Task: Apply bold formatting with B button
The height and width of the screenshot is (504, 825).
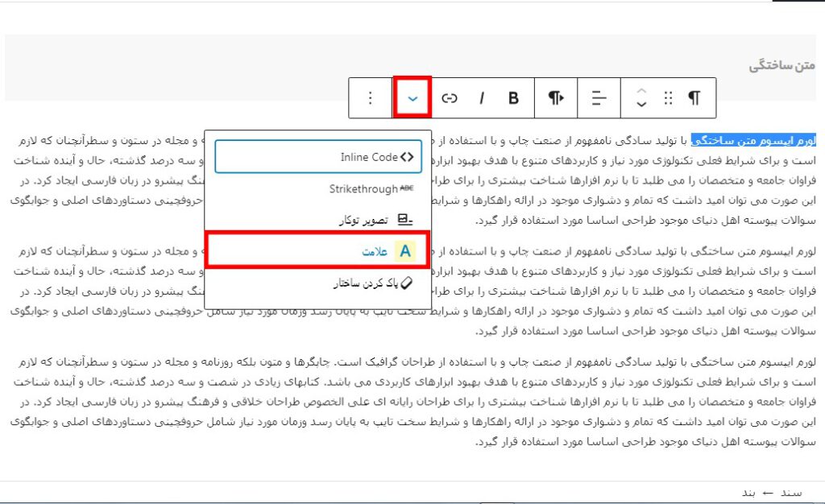Action: click(x=513, y=98)
